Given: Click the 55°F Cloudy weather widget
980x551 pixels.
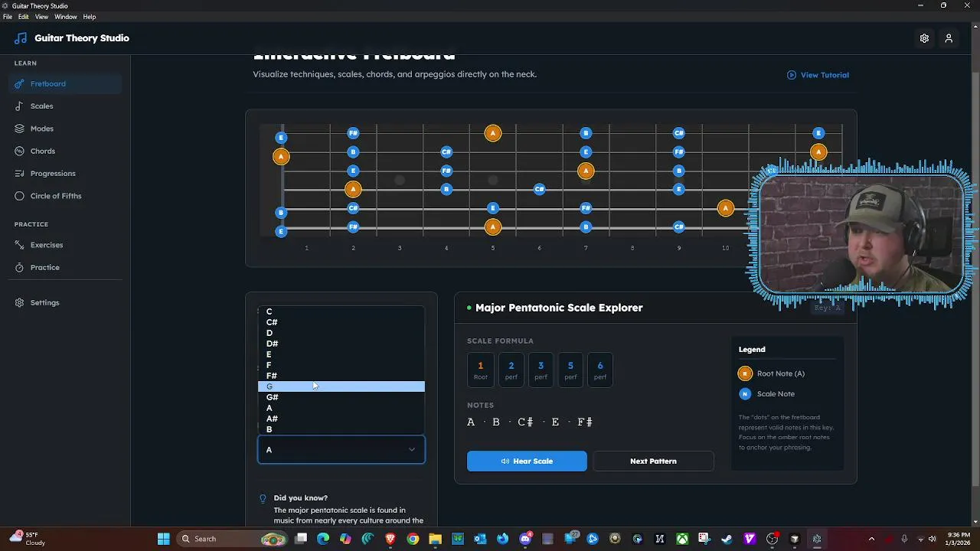Looking at the screenshot, I should (x=27, y=539).
